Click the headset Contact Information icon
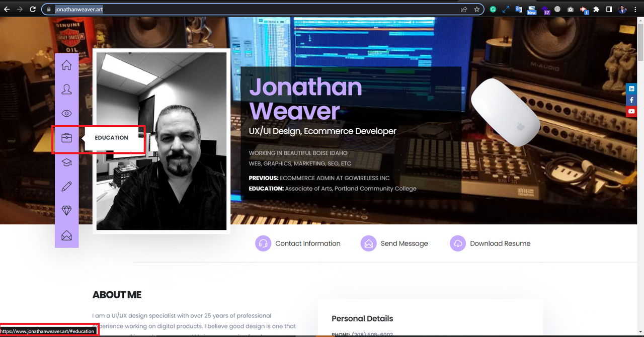644x337 pixels. 263,243
